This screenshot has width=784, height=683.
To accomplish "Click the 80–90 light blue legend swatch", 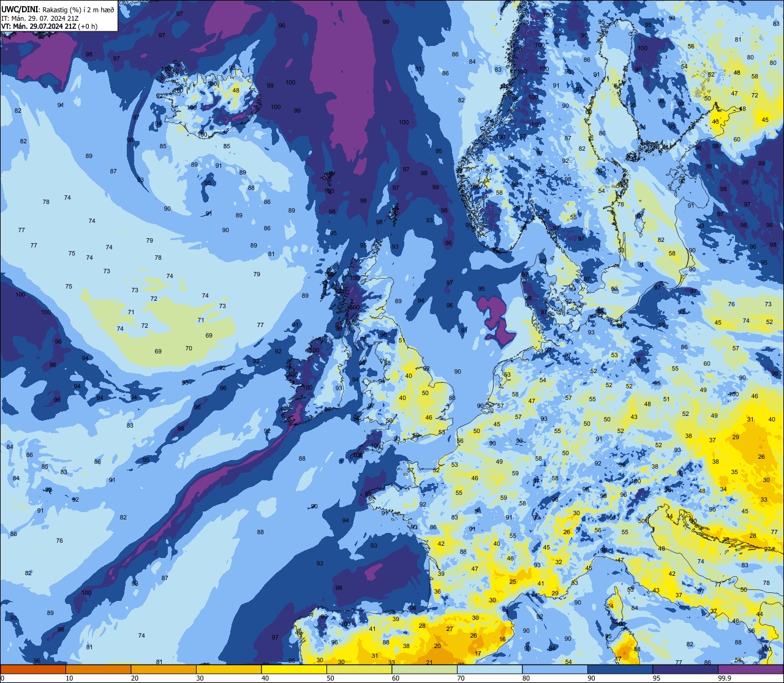I will [x=555, y=669].
